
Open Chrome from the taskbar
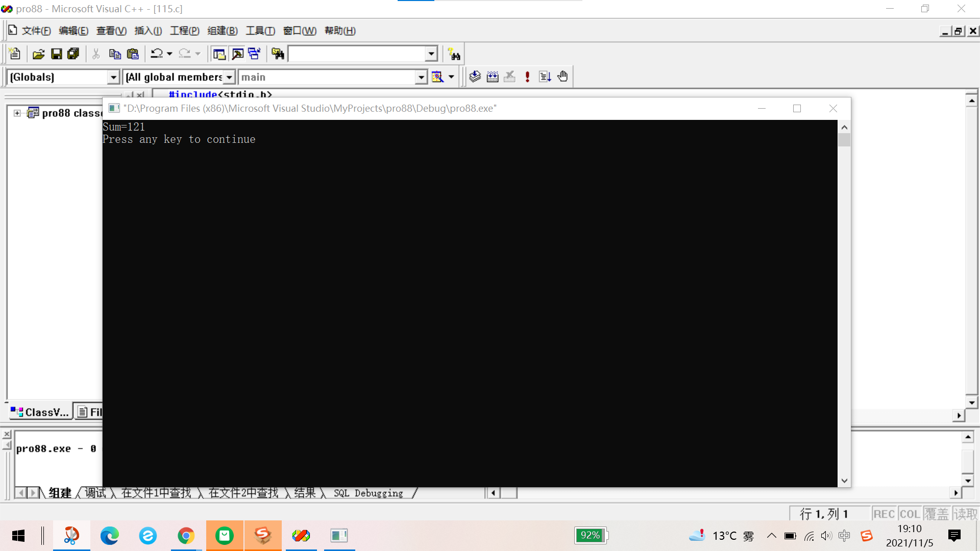point(186,536)
